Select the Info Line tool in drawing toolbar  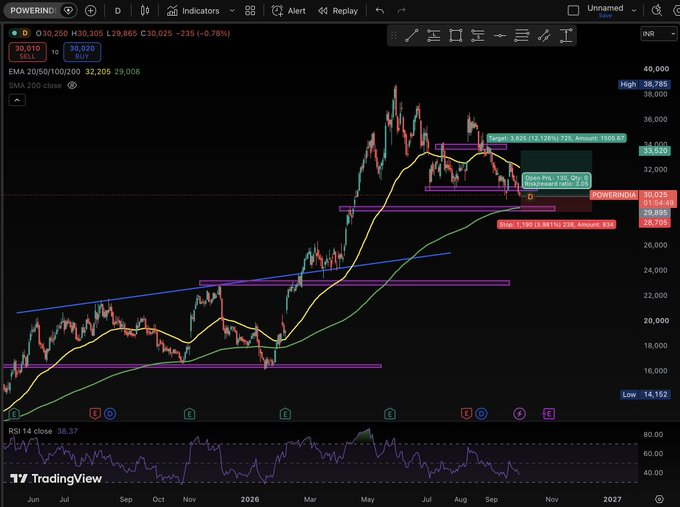click(x=433, y=36)
